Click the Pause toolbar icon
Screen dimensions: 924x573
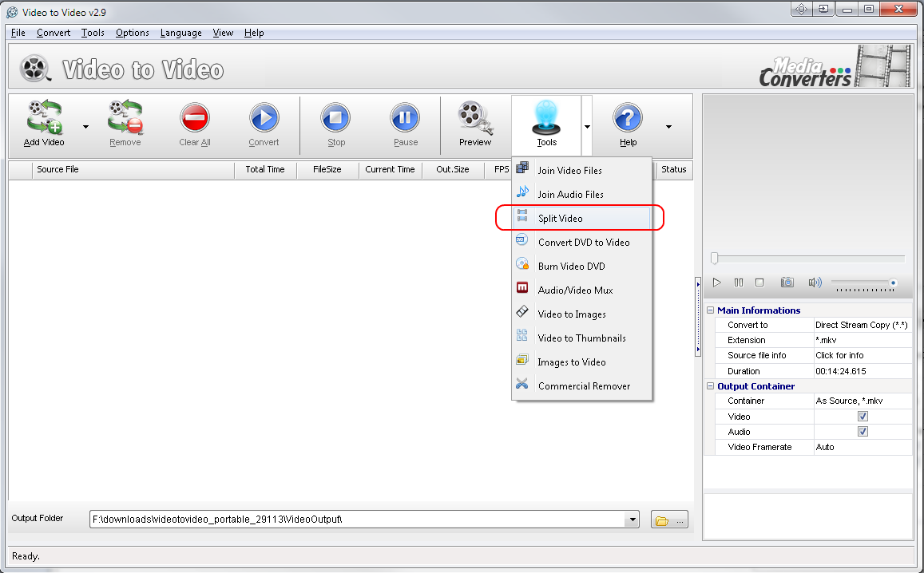(x=406, y=118)
